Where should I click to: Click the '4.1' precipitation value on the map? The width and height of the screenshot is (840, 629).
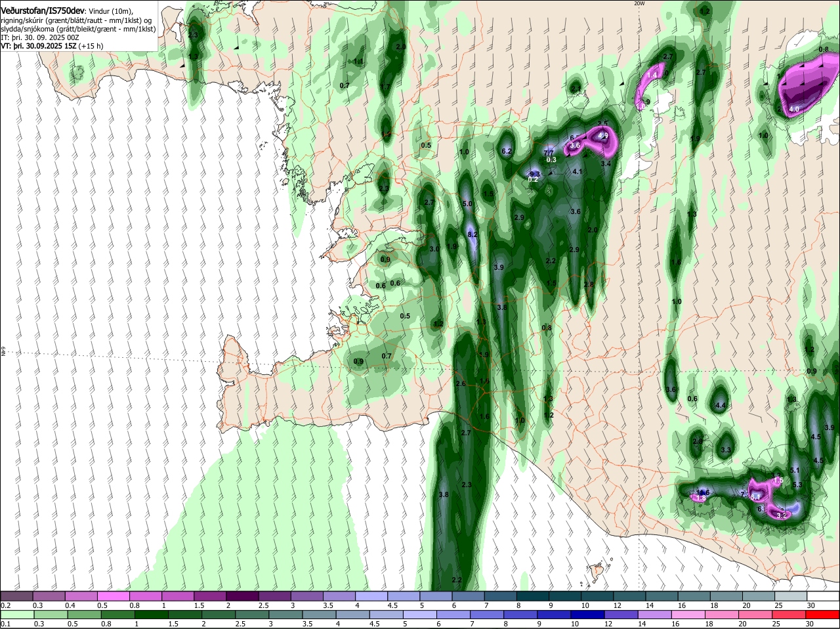pyautogui.click(x=578, y=171)
